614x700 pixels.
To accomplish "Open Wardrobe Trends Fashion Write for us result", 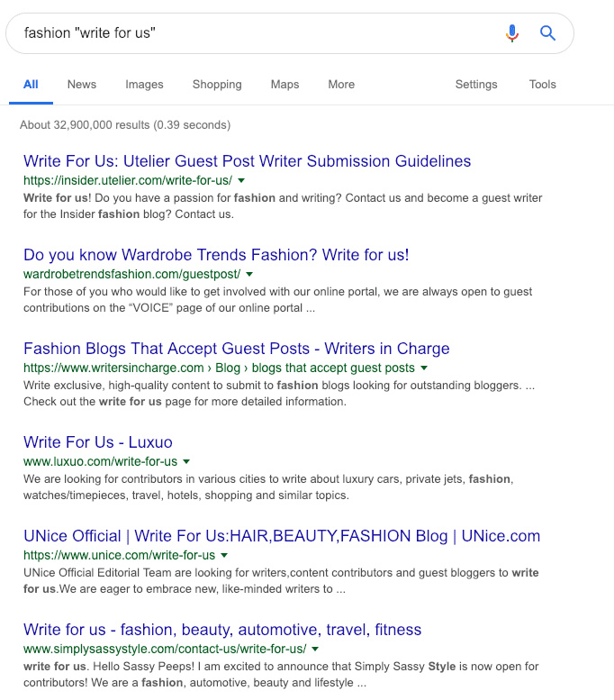I will pos(216,255).
